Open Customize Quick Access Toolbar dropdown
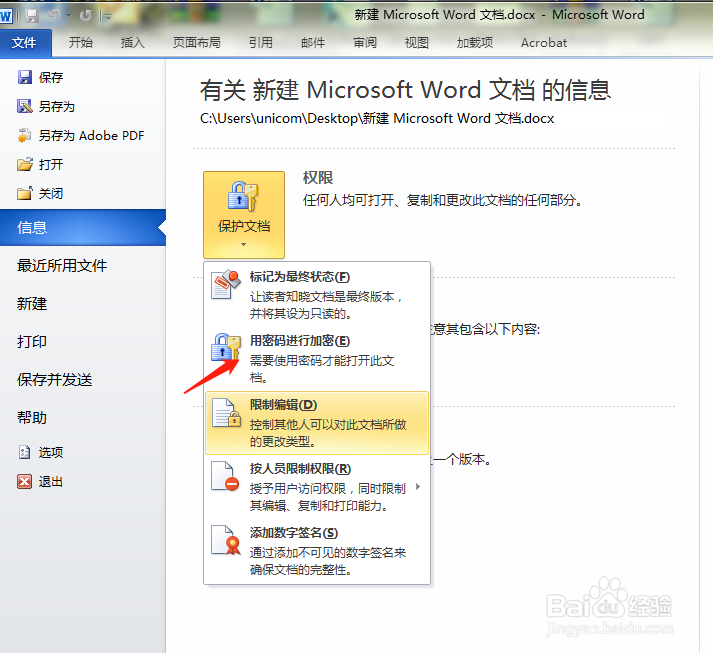The width and height of the screenshot is (713, 653). pos(108,17)
